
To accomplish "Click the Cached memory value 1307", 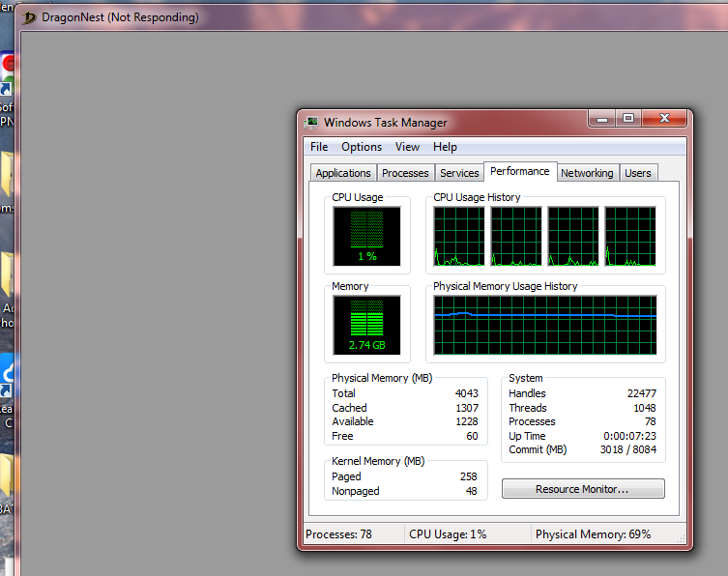I will 467,408.
